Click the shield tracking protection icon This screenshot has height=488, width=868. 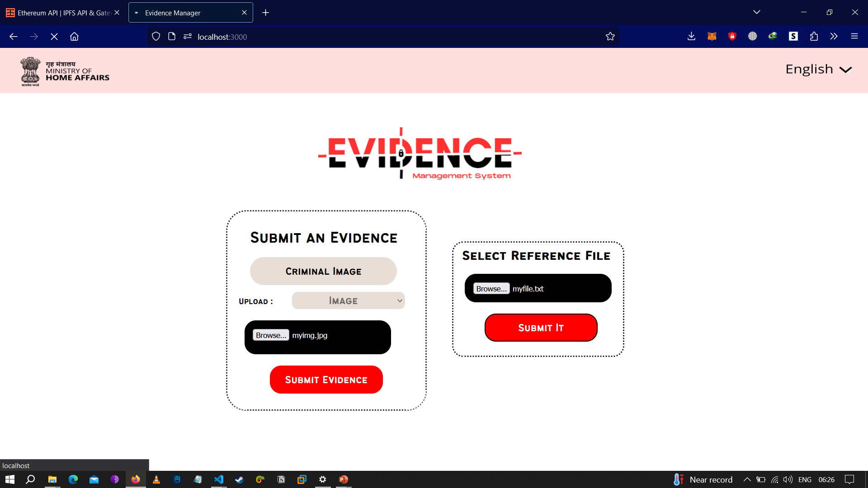(x=156, y=37)
